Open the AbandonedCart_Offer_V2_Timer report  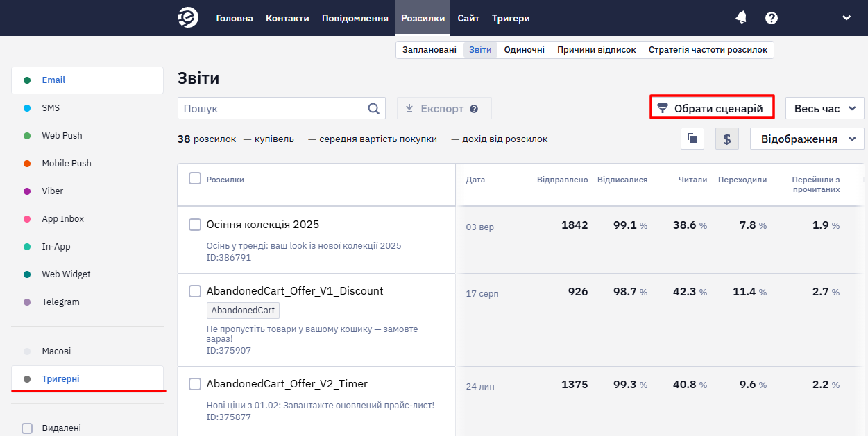(x=287, y=384)
